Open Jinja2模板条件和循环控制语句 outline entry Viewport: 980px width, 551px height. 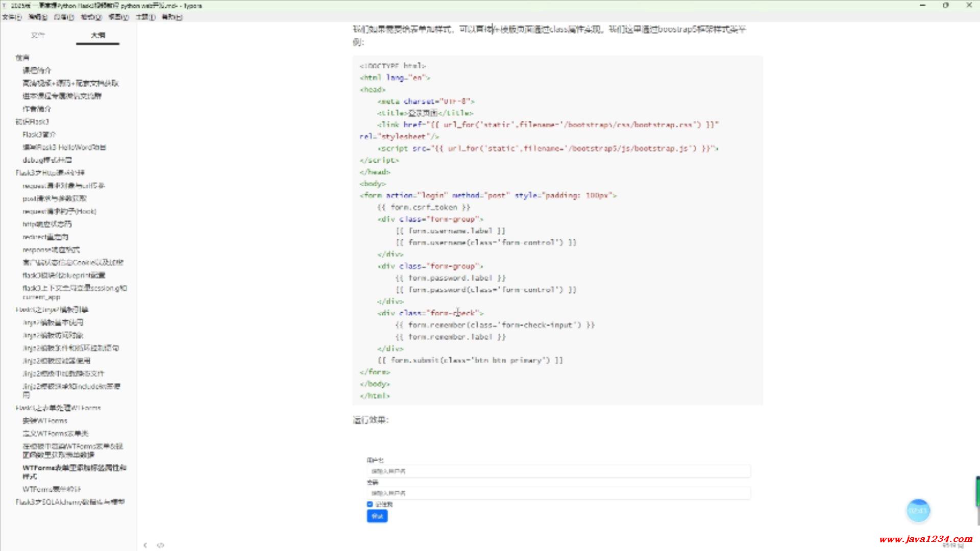click(x=71, y=348)
